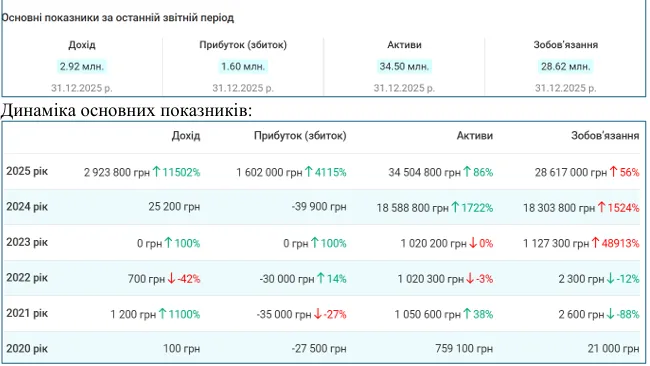Click the red down arrow beside -27%
Viewport: 650px width, 366px height.
coord(318,314)
